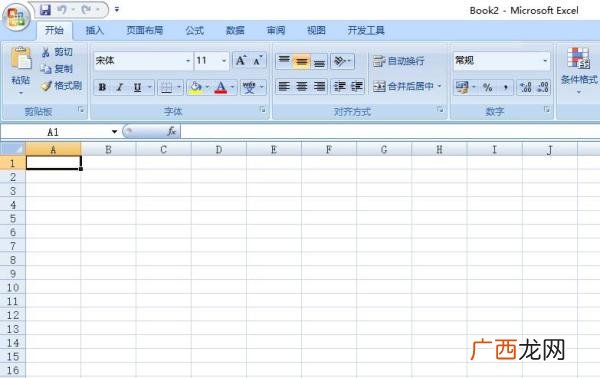This screenshot has width=600, height=378.
Task: Toggle italic formatting
Action: [x=120, y=88]
